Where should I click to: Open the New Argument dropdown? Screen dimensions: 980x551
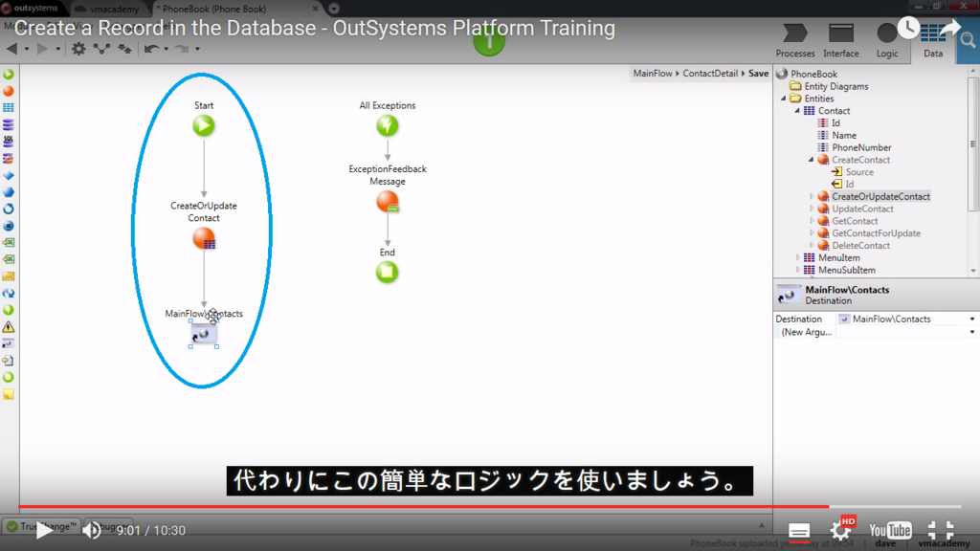pyautogui.click(x=972, y=332)
